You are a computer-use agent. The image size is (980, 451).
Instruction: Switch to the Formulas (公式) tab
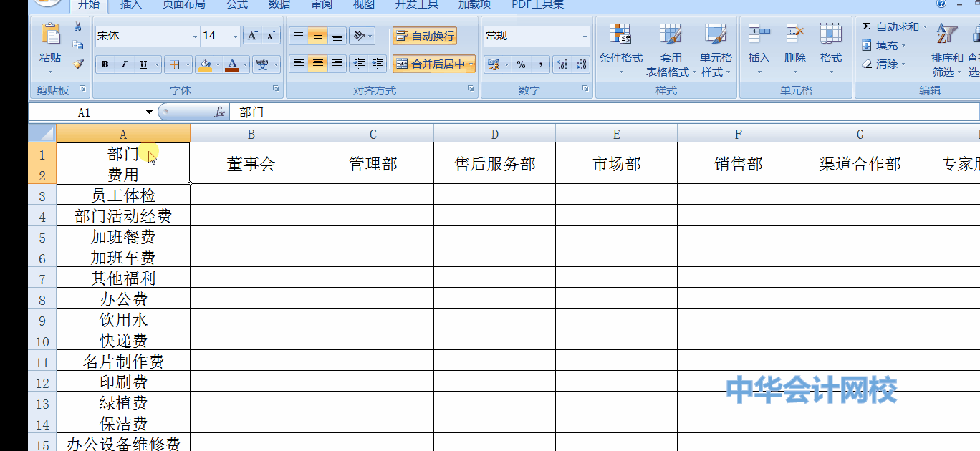pos(237,5)
